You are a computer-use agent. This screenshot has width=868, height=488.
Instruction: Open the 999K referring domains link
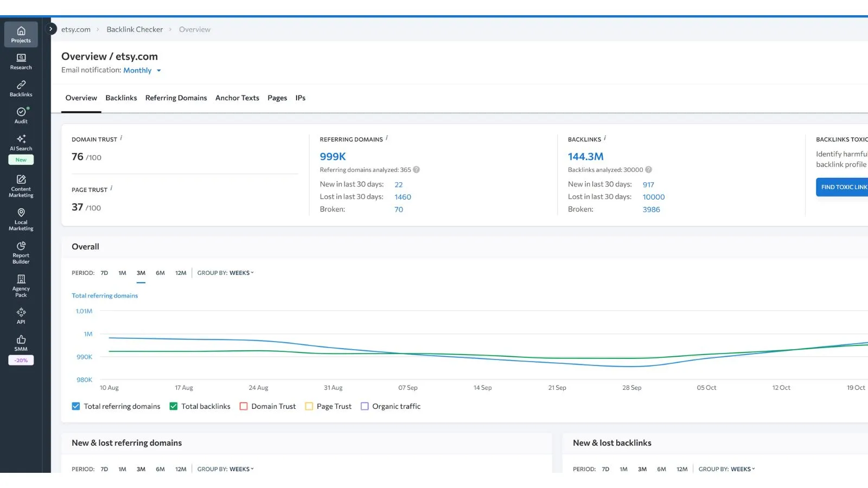pos(333,157)
